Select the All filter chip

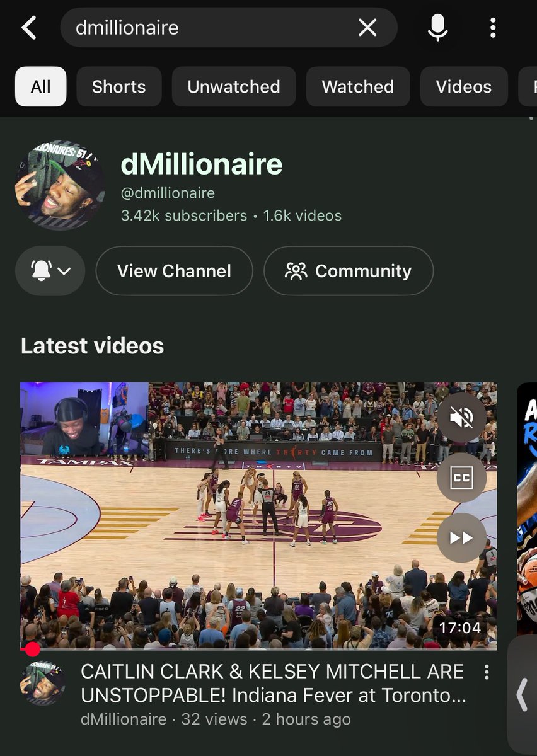tap(41, 86)
